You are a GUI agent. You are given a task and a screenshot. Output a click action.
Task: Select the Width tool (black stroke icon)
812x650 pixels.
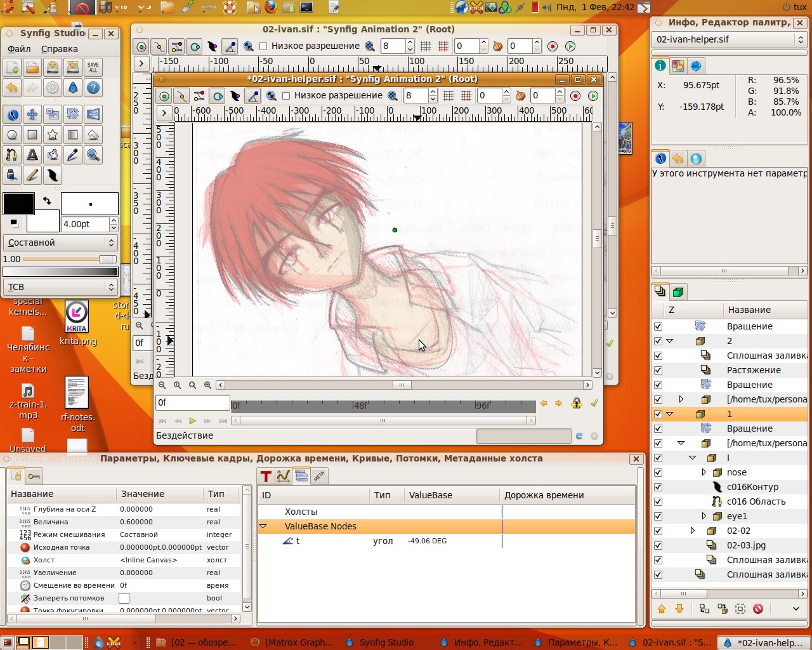point(53,175)
